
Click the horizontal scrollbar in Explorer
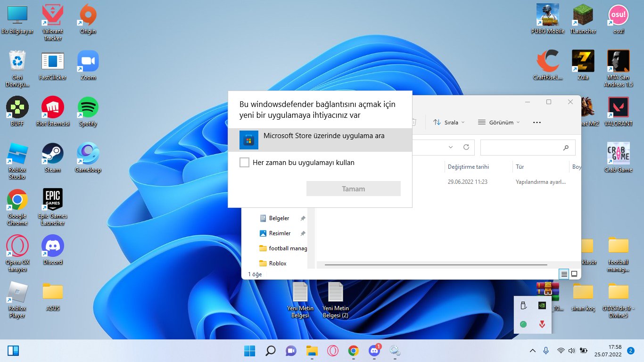435,265
